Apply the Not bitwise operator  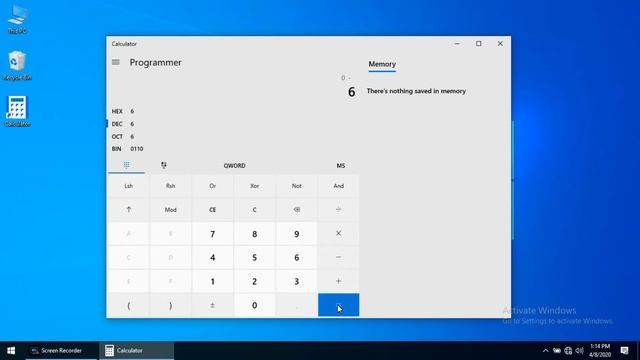(297, 186)
